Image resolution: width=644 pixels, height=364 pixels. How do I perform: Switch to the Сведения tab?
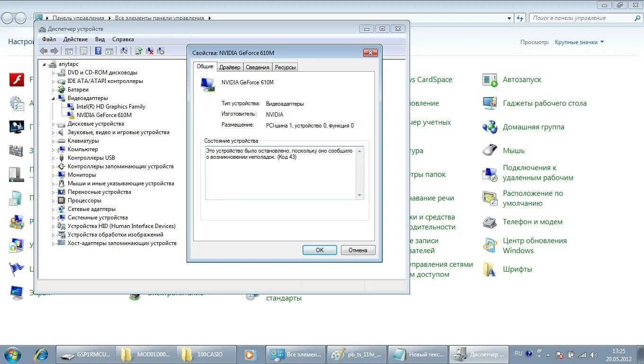[x=258, y=67]
